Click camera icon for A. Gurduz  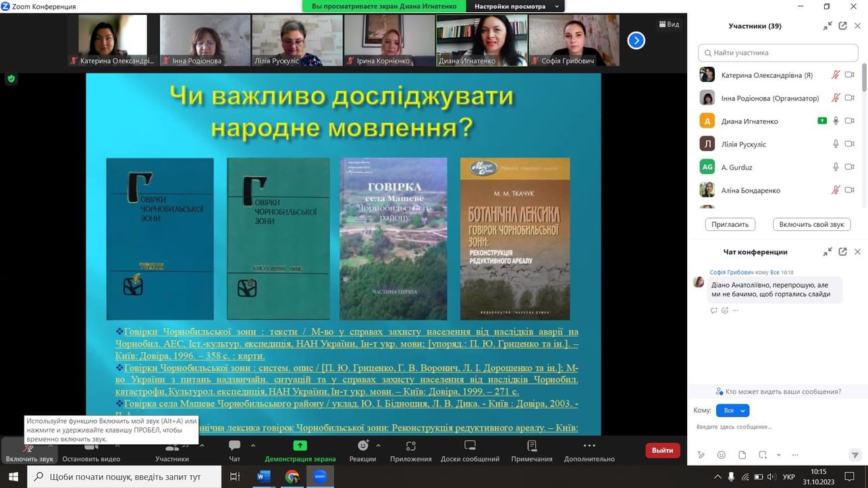(x=850, y=167)
